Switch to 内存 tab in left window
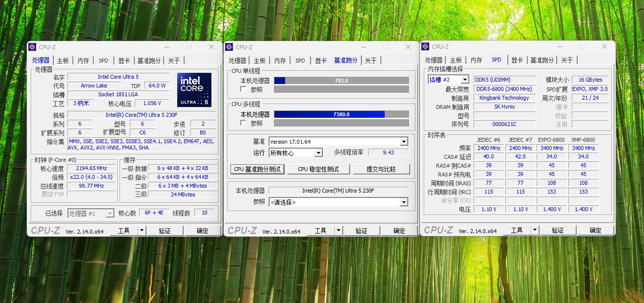 tap(83, 61)
